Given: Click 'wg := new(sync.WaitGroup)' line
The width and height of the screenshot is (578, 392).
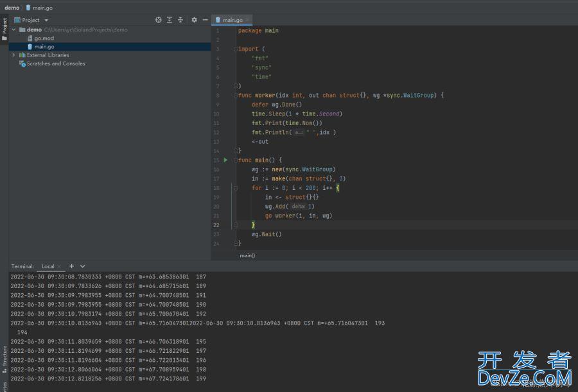Looking at the screenshot, I should tap(293, 169).
